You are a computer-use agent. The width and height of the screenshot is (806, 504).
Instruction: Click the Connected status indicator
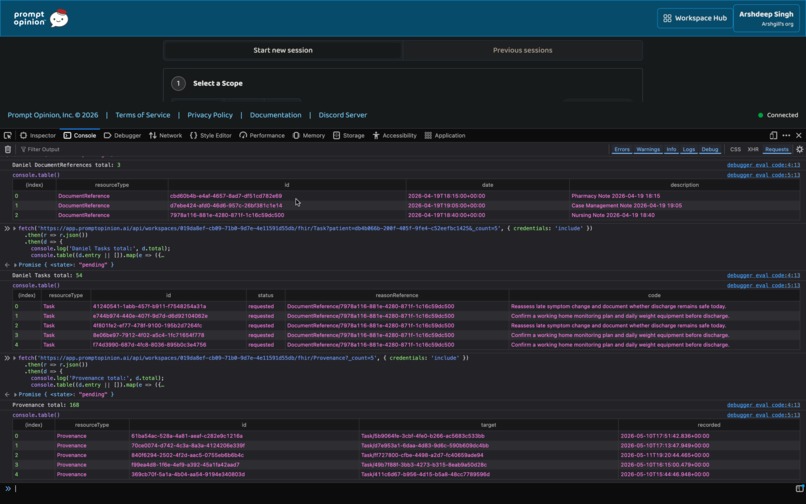click(778, 115)
